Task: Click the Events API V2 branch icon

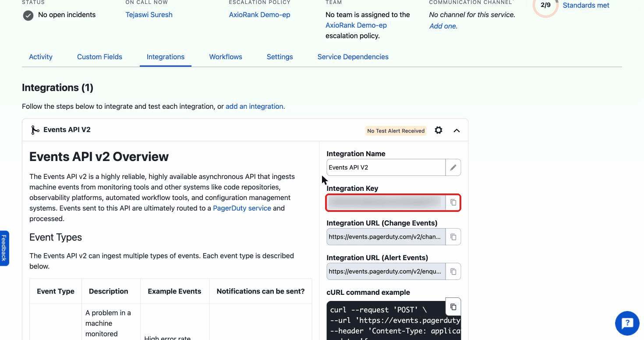Action: click(x=35, y=130)
